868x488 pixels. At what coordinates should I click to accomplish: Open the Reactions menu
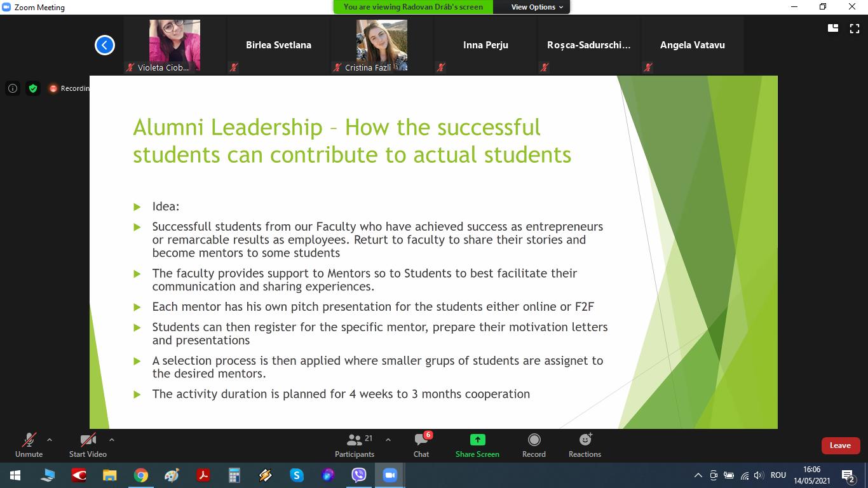pos(585,445)
